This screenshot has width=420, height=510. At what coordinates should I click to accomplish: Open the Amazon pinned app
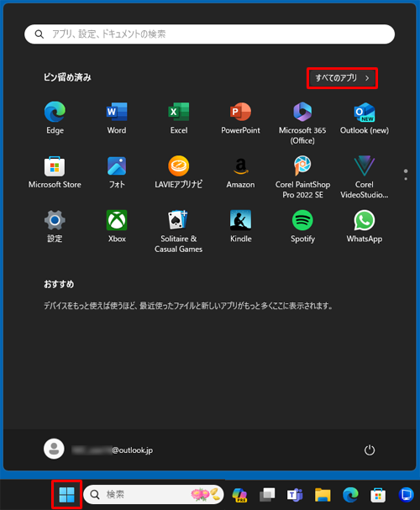coord(240,172)
